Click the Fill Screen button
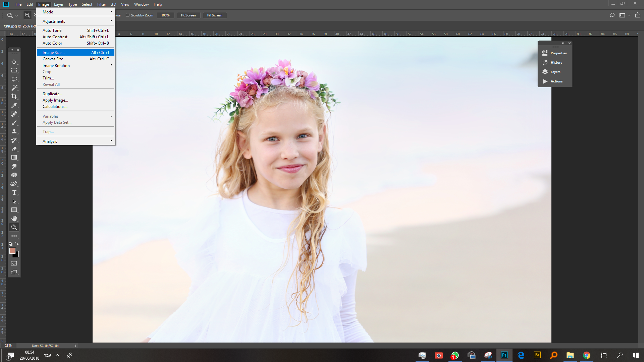Viewport: 644px width, 362px height. point(215,15)
